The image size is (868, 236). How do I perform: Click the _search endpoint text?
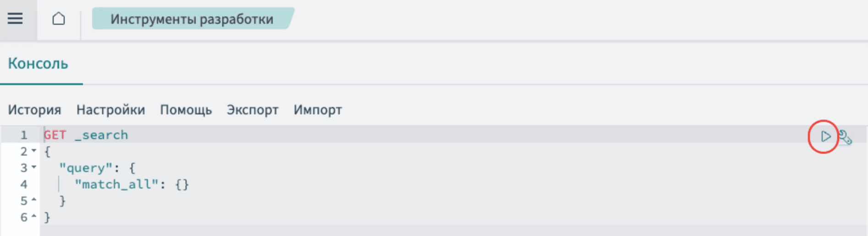101,135
